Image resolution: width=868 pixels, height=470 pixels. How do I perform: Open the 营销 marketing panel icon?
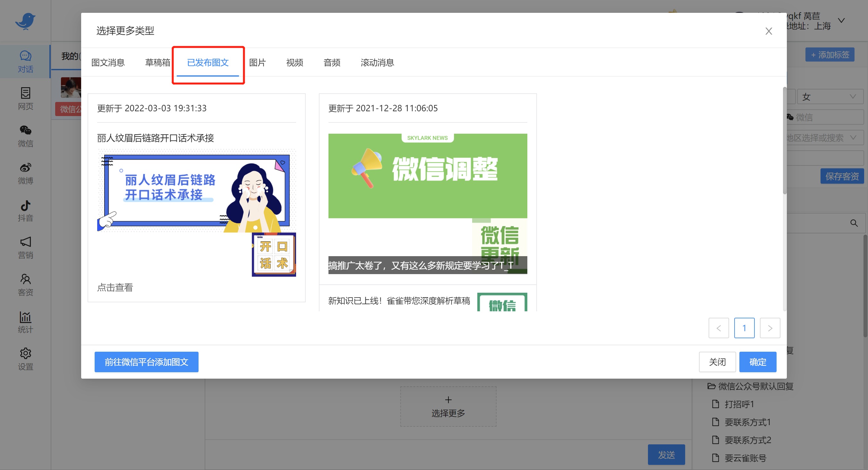[25, 248]
